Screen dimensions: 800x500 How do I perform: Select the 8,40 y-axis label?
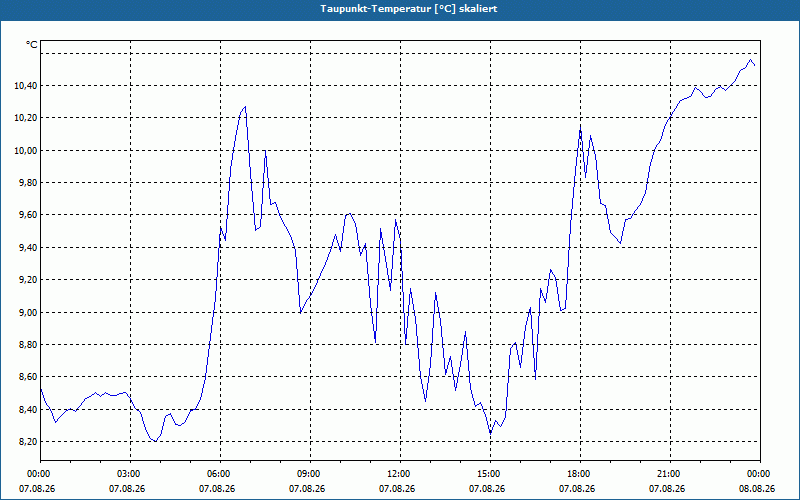(28, 409)
